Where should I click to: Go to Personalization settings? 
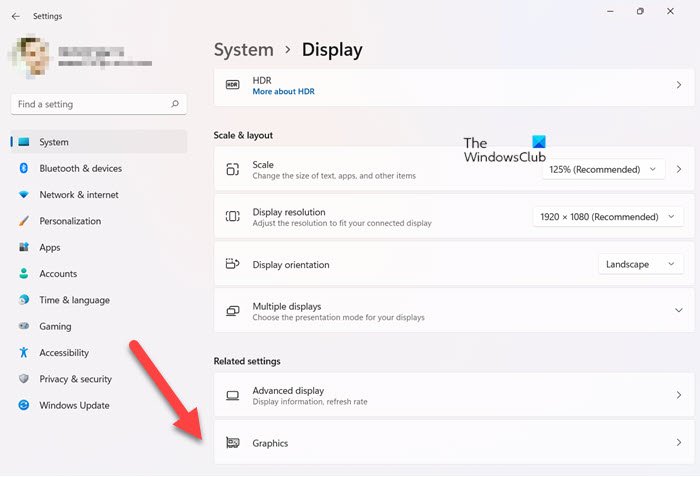[99, 221]
